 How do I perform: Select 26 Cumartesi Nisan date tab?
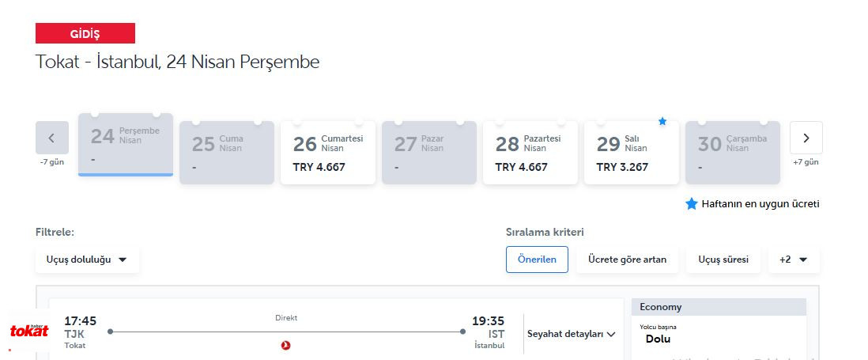click(x=328, y=152)
